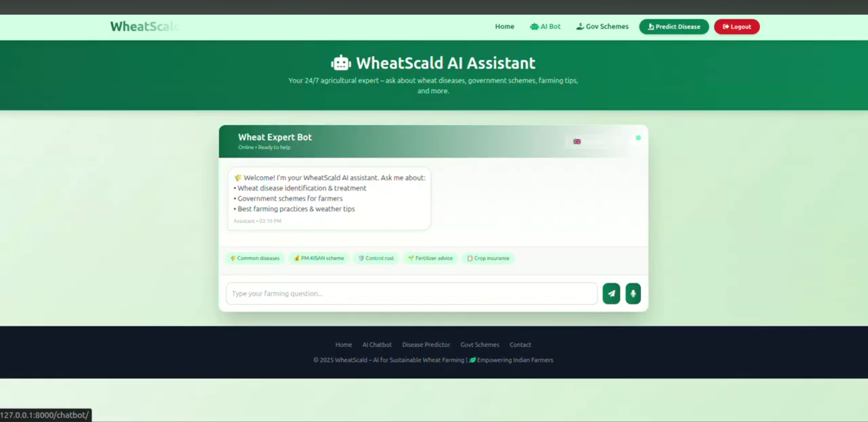Select Crop insurance quick suggestion

488,258
